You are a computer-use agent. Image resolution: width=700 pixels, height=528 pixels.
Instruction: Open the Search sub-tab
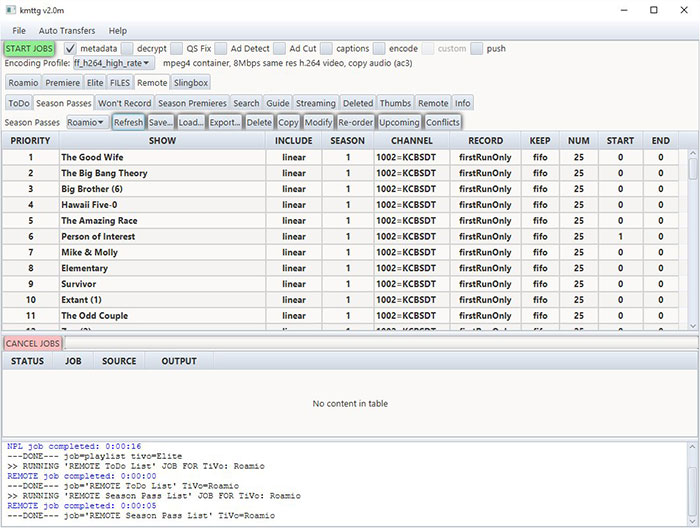(x=246, y=103)
